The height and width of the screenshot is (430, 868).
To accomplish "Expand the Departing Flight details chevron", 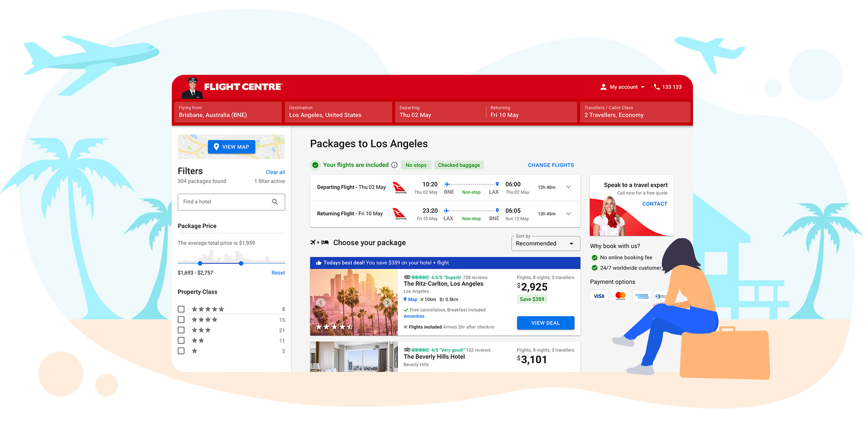I will tap(568, 187).
